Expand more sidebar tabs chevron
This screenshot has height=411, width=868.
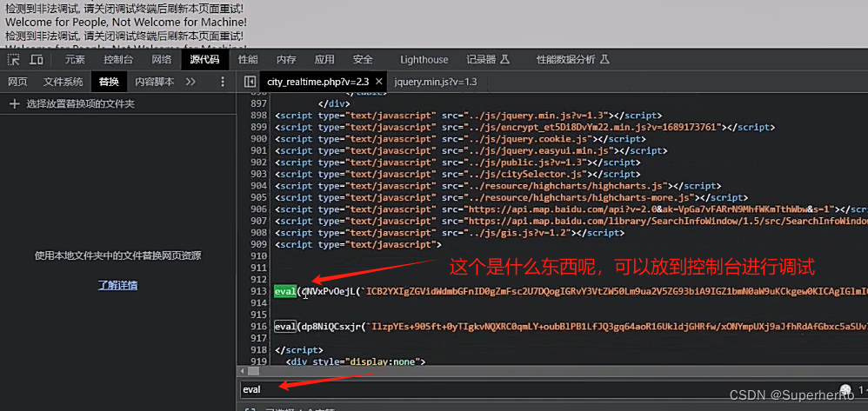click(190, 82)
